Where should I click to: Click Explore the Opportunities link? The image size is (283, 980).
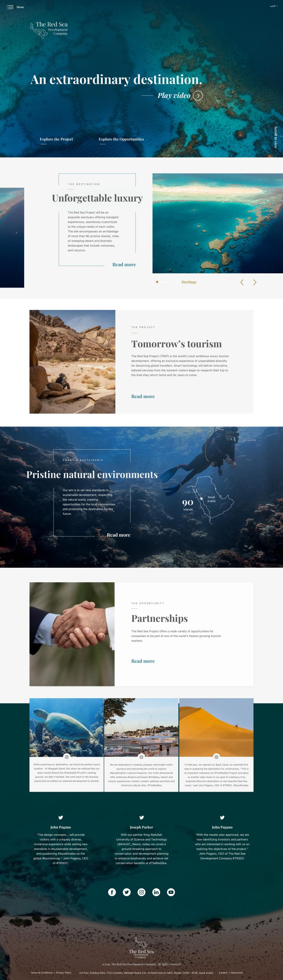coord(121,139)
